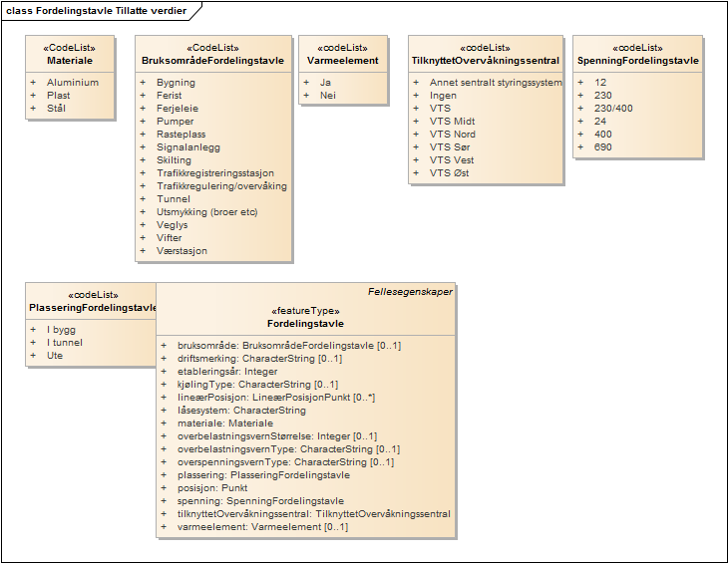Select the Materiale code list header

tap(70, 61)
